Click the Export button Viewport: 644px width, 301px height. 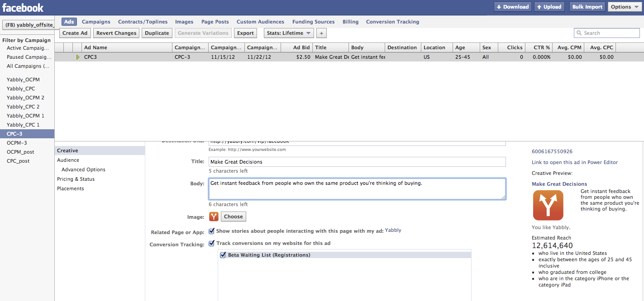coord(246,33)
